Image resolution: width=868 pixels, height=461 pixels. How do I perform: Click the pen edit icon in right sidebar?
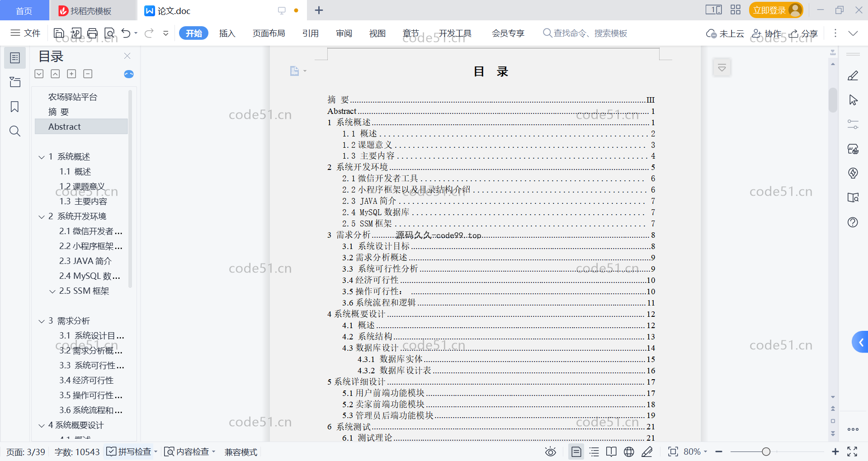click(853, 75)
